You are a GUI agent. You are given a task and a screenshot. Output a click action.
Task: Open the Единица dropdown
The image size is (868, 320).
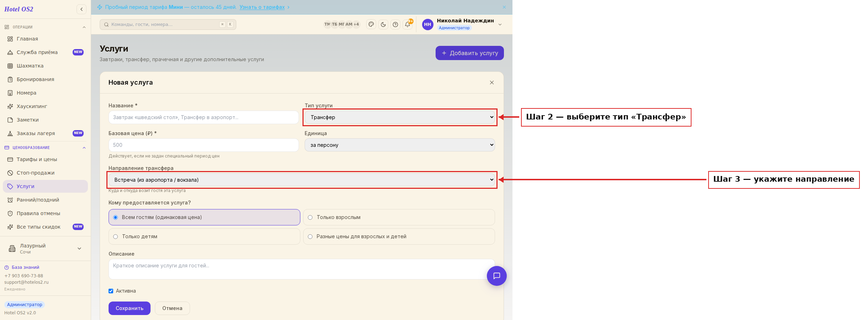click(400, 145)
